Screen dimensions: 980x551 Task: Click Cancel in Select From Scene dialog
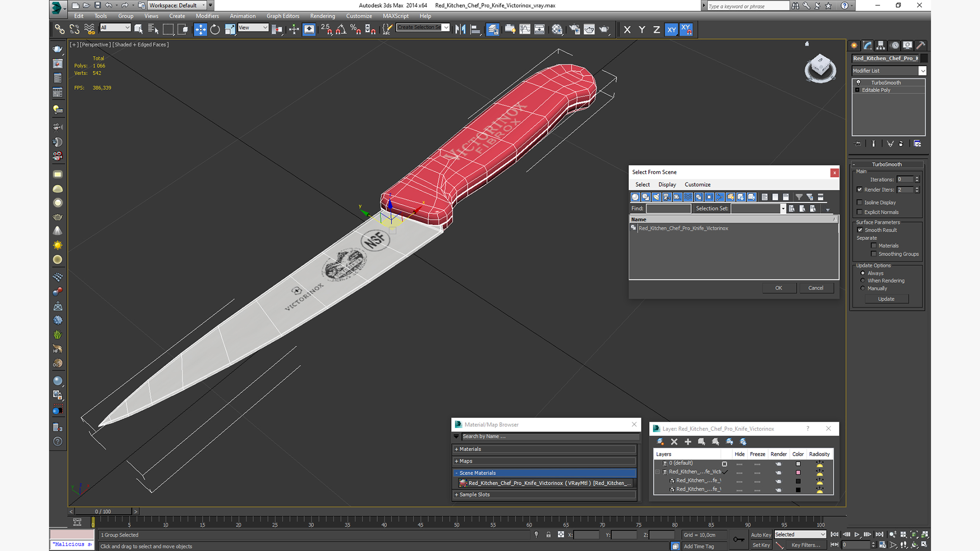(816, 288)
